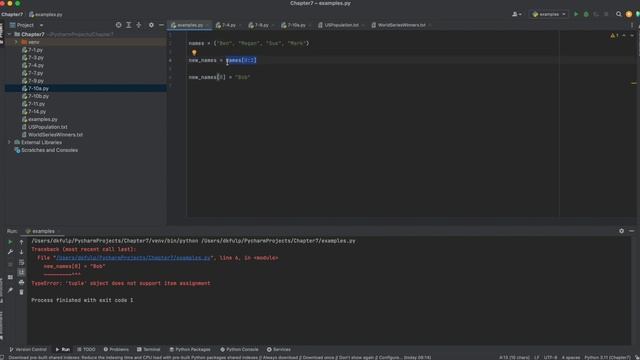This screenshot has width=640, height=360.
Task: Open the code-with-me user dropdown
Action: coord(516,14)
